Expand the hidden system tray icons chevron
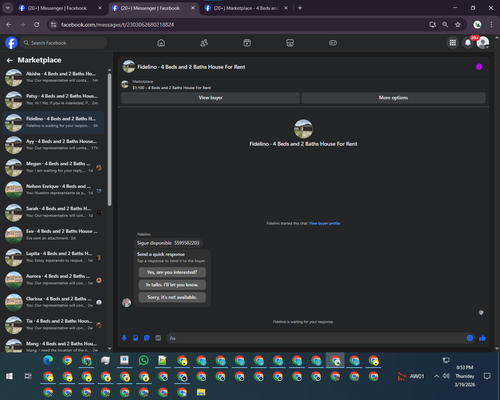500x400 pixels. pos(436,376)
